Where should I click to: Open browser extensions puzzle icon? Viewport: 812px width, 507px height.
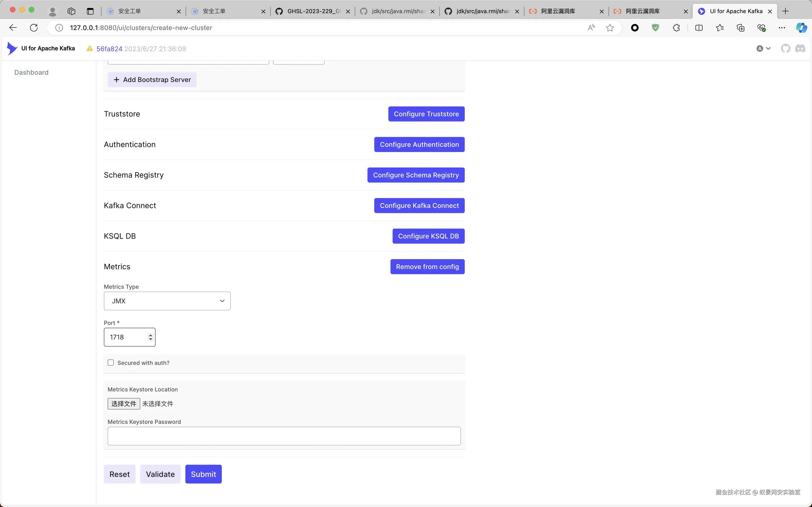pyautogui.click(x=676, y=28)
